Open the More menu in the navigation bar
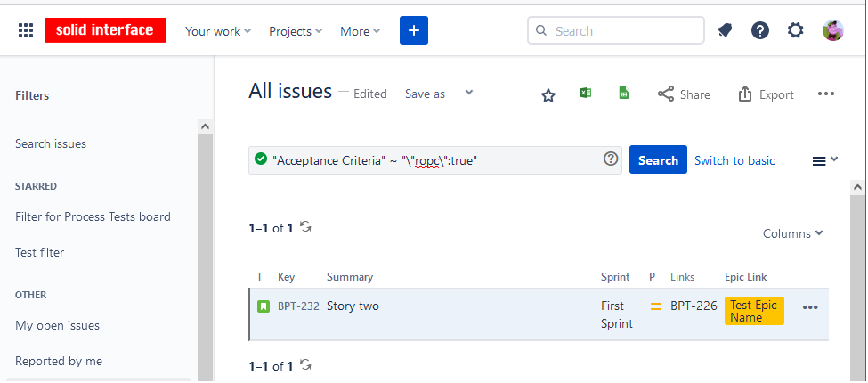868x383 pixels. tap(360, 31)
